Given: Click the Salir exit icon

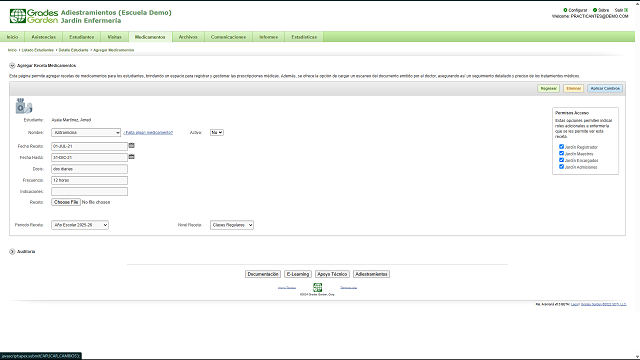Looking at the screenshot, I should pos(626,10).
